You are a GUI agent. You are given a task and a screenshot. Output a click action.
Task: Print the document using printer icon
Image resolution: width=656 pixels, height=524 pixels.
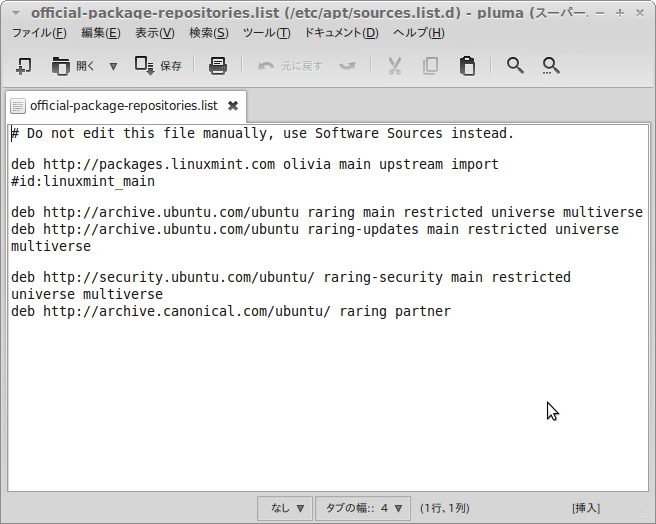click(x=218, y=66)
